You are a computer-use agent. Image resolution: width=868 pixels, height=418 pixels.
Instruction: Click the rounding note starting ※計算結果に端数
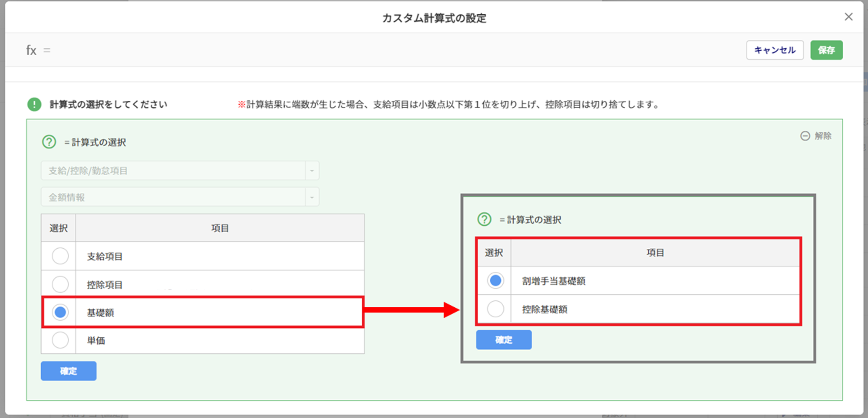pyautogui.click(x=449, y=104)
